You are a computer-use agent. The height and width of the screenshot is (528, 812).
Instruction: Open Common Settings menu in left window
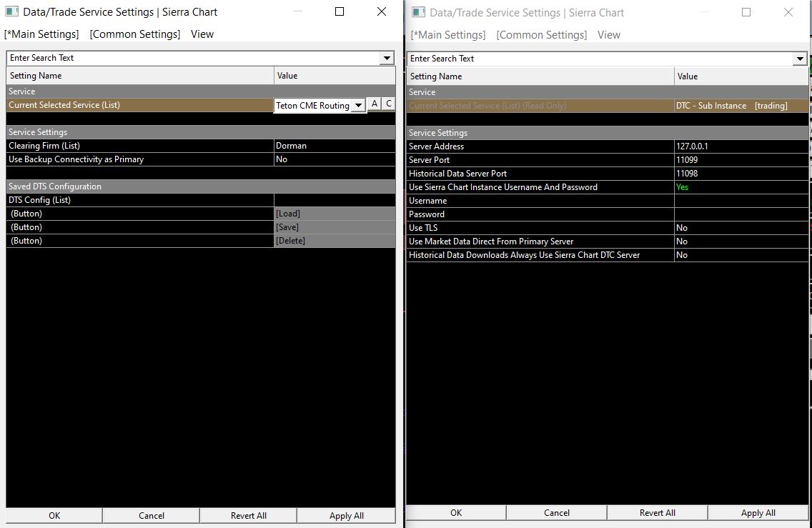[x=134, y=34]
